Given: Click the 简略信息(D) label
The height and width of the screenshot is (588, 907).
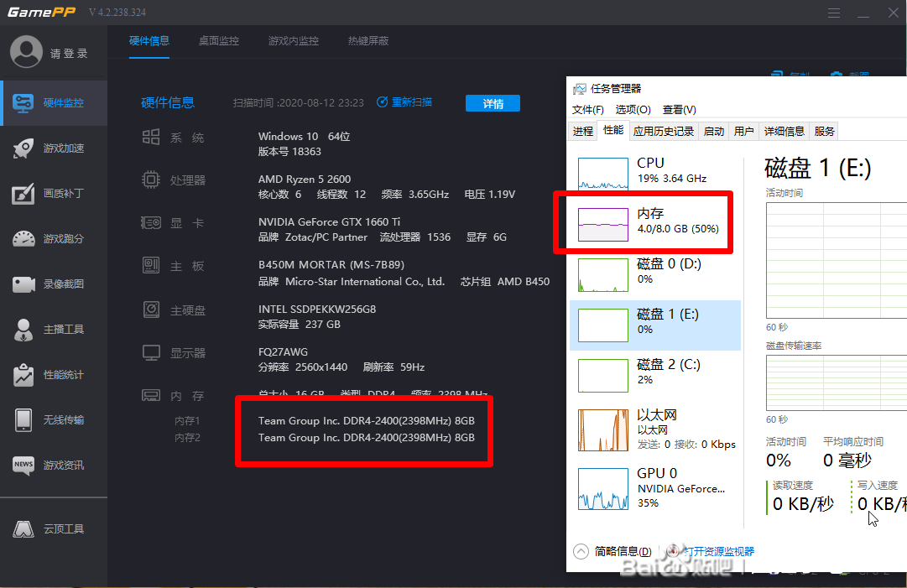Looking at the screenshot, I should (x=623, y=552).
